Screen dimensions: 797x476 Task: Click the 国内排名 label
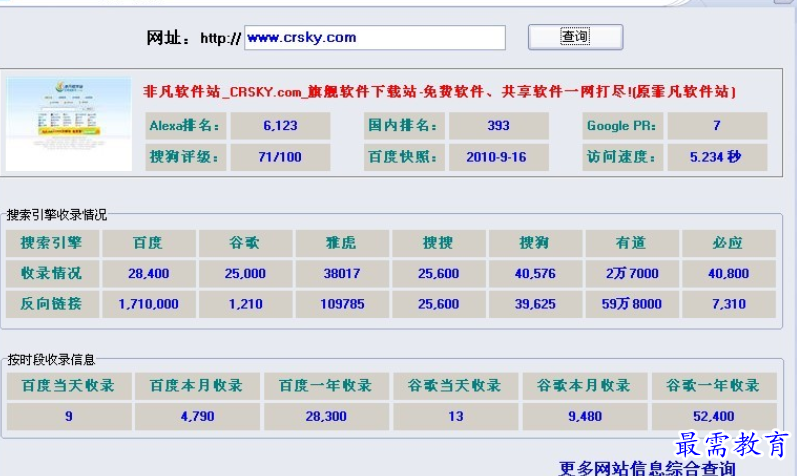[x=404, y=126]
